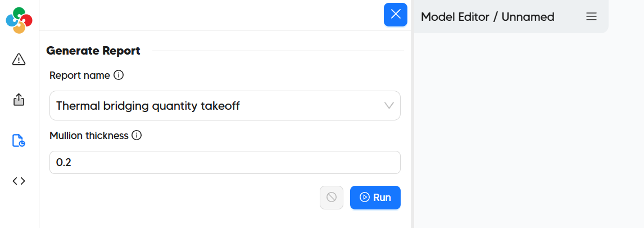Click the cancel (stop) button beside Run

coord(332,198)
